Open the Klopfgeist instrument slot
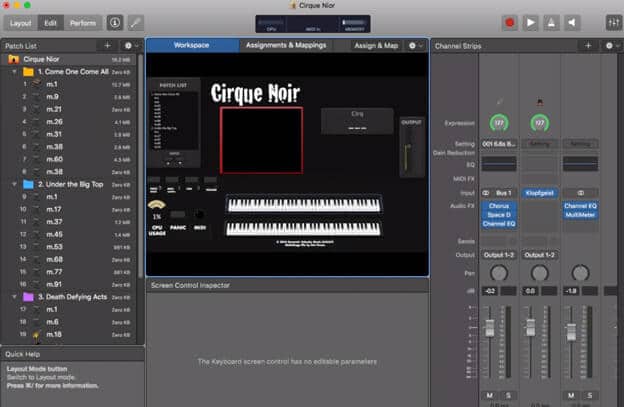 540,193
